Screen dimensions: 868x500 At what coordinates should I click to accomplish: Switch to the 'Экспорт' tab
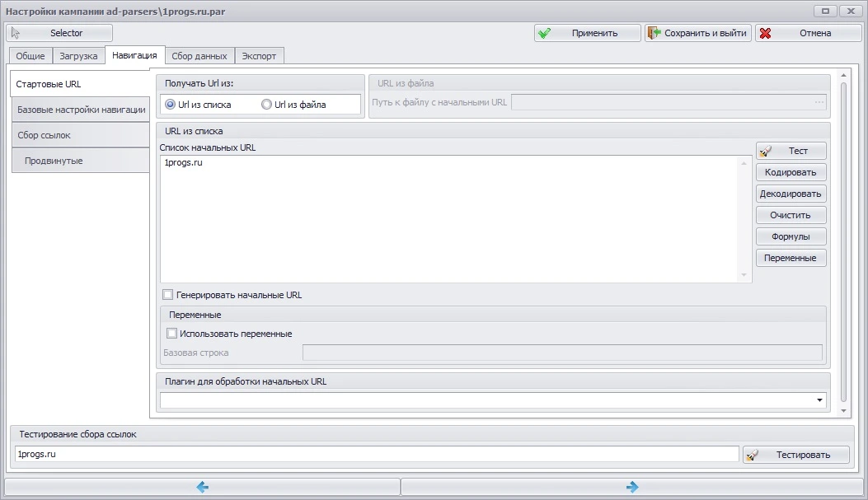259,56
